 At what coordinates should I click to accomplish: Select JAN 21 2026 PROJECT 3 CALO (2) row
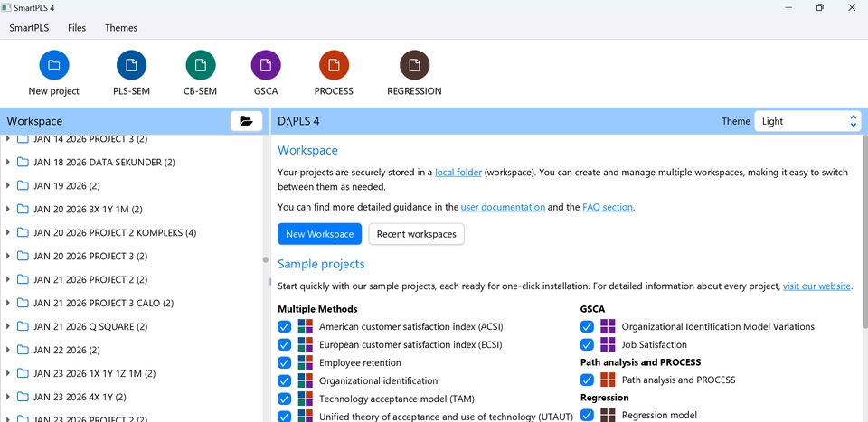coord(132,303)
